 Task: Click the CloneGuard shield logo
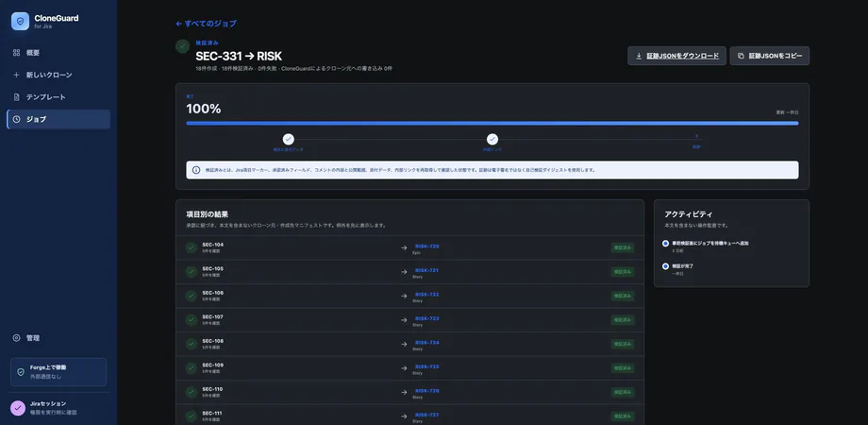click(x=20, y=21)
